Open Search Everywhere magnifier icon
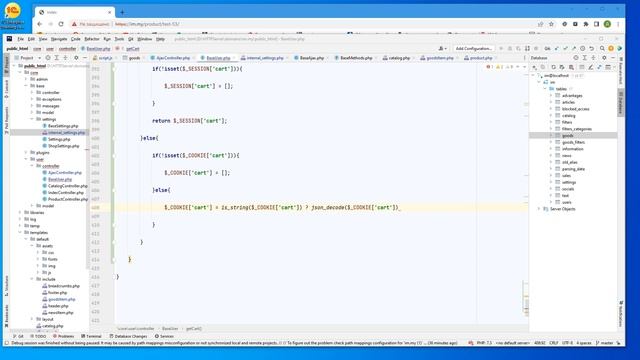 click(602, 49)
